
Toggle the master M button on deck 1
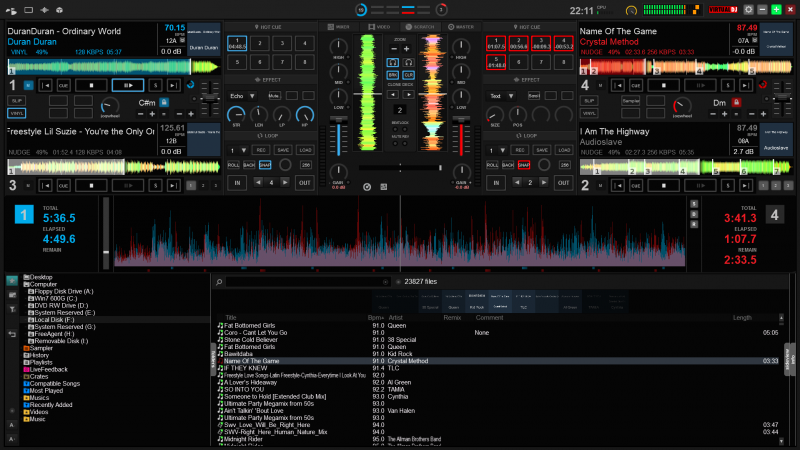[29, 86]
